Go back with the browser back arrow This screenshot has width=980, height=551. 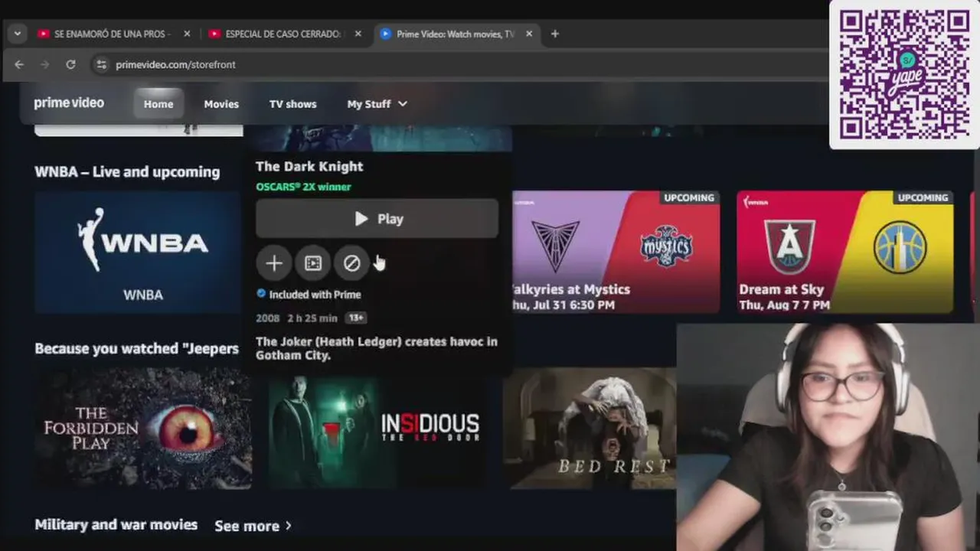click(x=19, y=65)
